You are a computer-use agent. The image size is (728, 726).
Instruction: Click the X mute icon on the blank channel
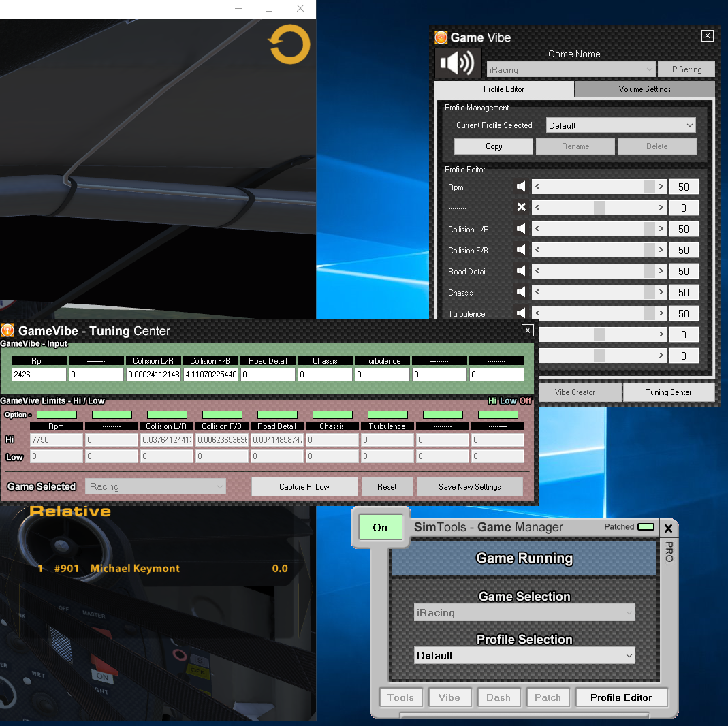point(522,208)
